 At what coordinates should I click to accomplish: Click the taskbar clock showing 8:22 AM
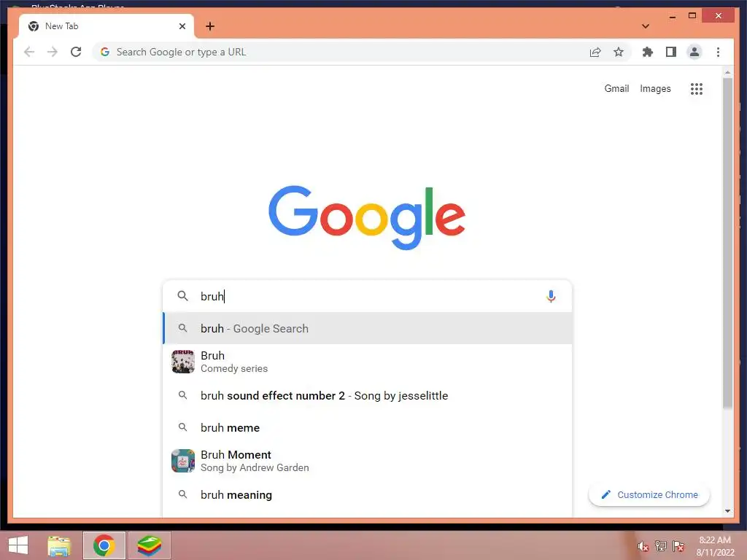pyautogui.click(x=715, y=546)
